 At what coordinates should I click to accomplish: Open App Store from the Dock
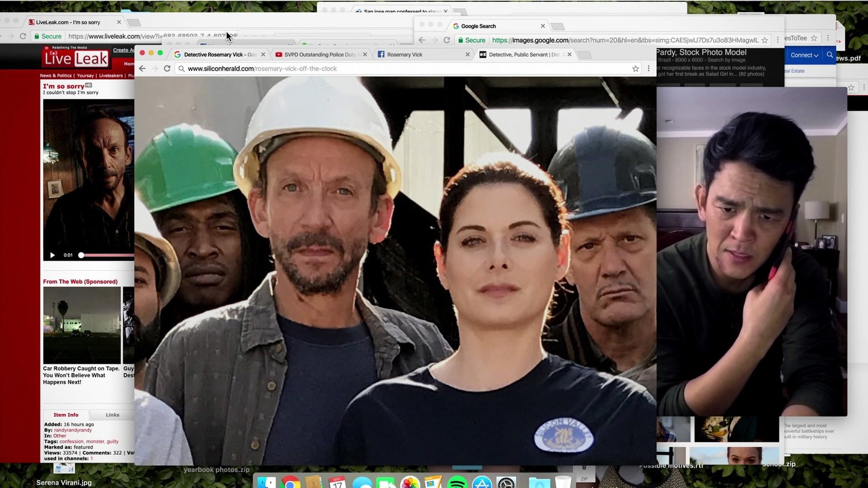(x=481, y=482)
